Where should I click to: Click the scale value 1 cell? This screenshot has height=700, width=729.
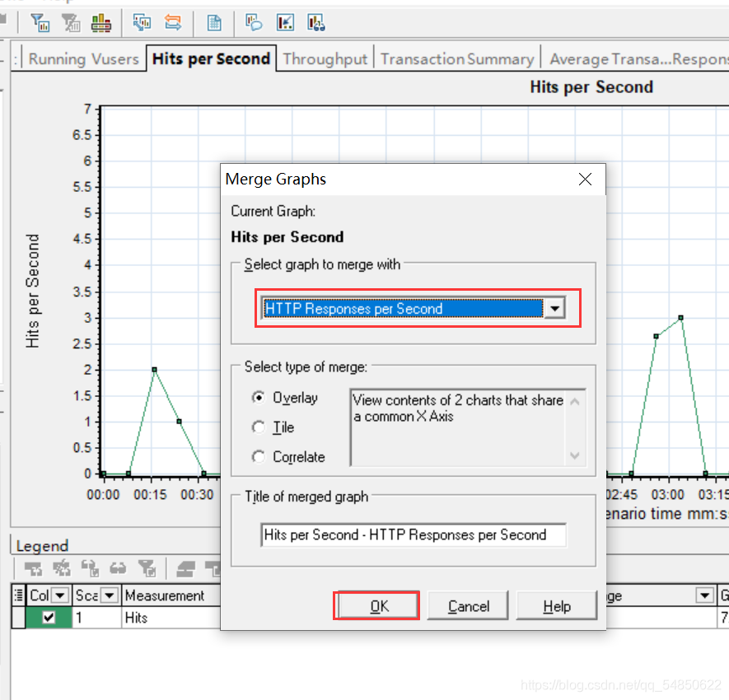[96, 618]
